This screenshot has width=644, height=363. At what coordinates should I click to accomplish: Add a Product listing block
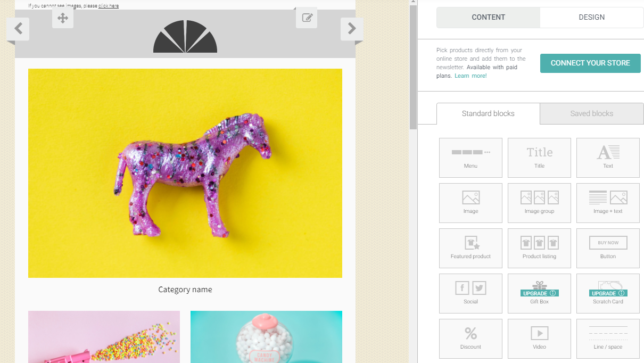point(539,248)
